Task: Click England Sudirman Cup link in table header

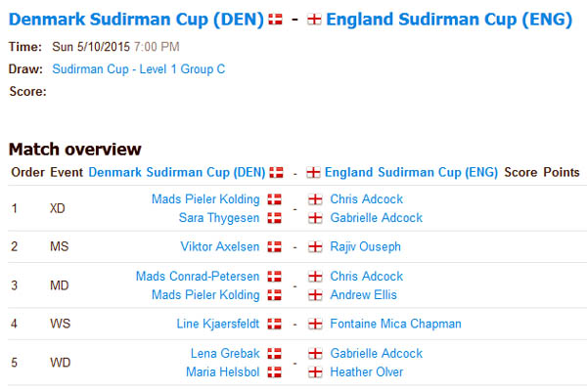Action: pyautogui.click(x=411, y=172)
